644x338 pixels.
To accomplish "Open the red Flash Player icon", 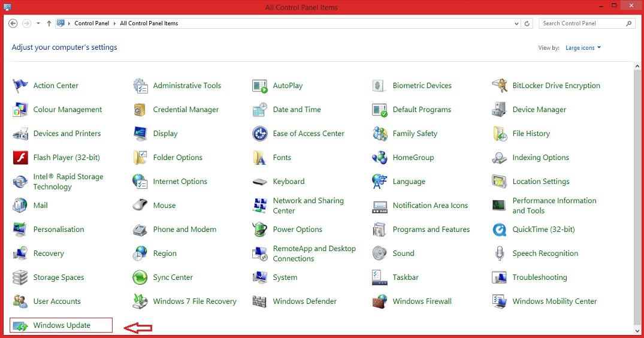I will (20, 158).
